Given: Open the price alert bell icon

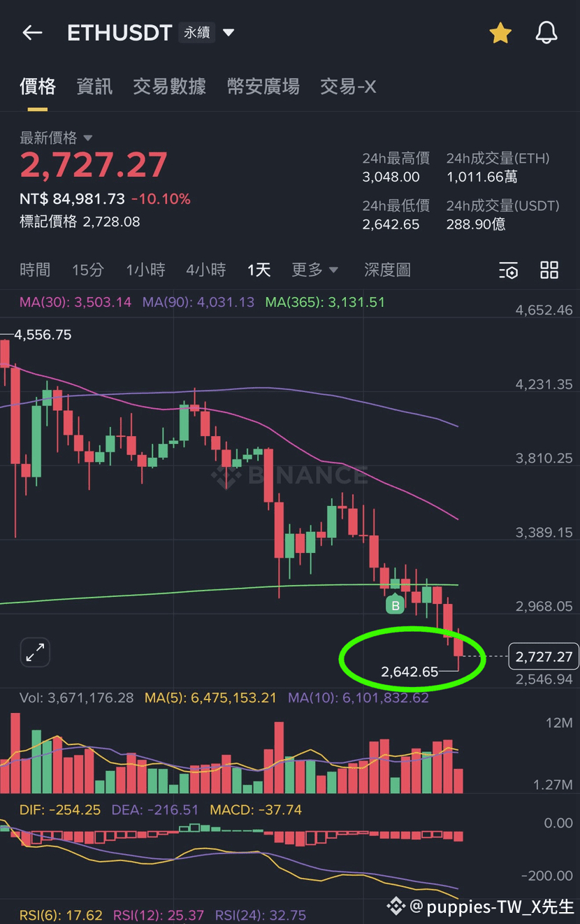Looking at the screenshot, I should [546, 32].
